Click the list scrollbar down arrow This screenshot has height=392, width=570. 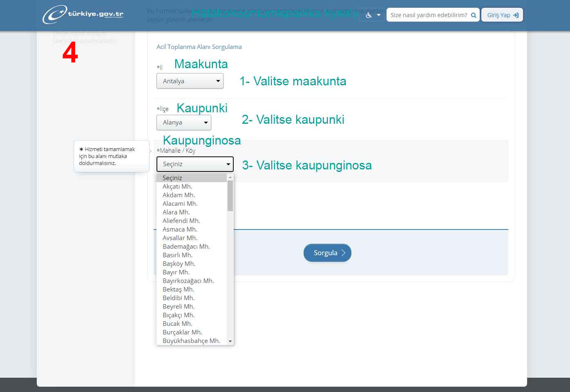pyautogui.click(x=230, y=341)
